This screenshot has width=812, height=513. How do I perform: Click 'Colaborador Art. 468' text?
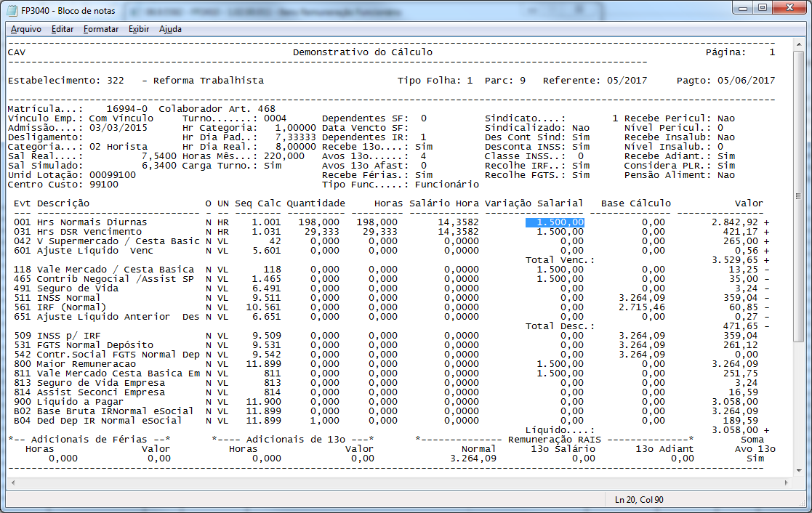pos(217,109)
